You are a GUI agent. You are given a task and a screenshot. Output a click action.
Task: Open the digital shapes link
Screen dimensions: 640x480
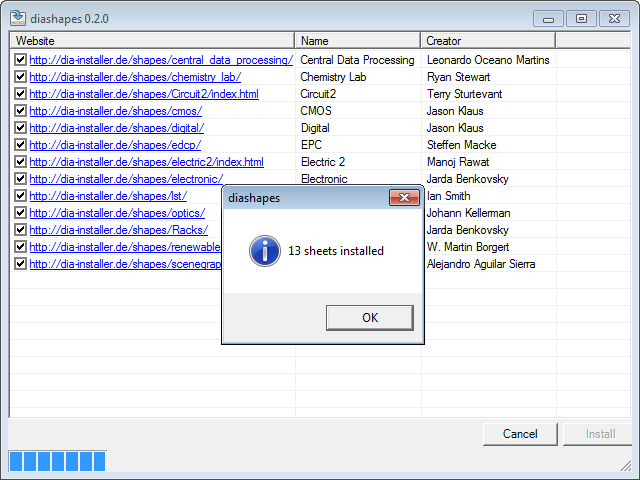(117, 128)
